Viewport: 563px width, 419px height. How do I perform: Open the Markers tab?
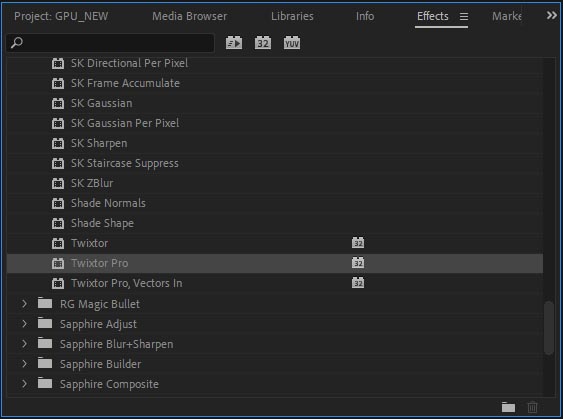tap(507, 16)
